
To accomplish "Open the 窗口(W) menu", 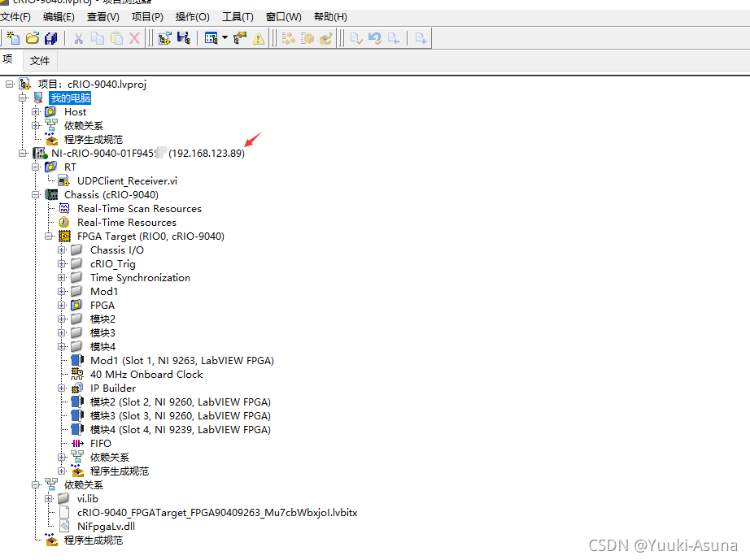I will tap(284, 17).
